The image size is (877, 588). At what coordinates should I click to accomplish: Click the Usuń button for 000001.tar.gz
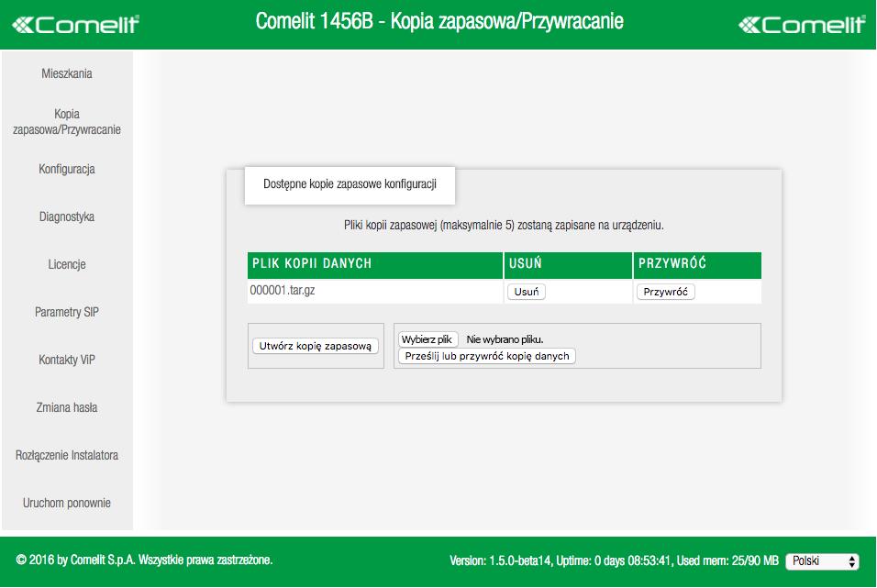click(x=527, y=292)
